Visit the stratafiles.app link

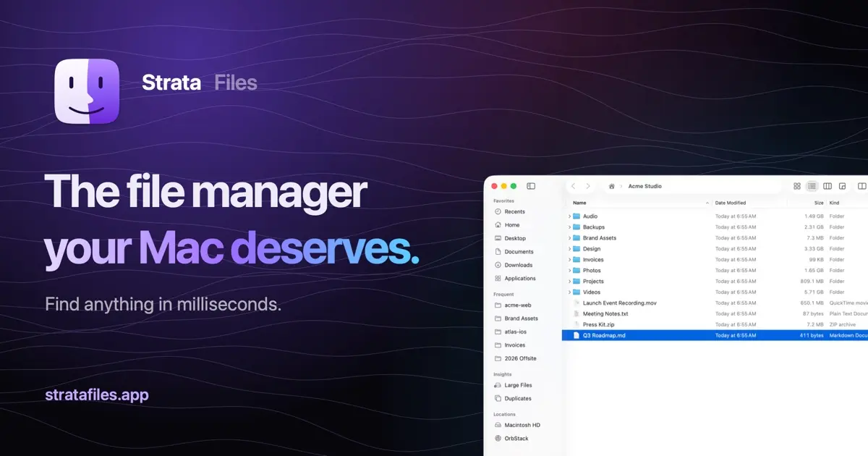pyautogui.click(x=97, y=395)
